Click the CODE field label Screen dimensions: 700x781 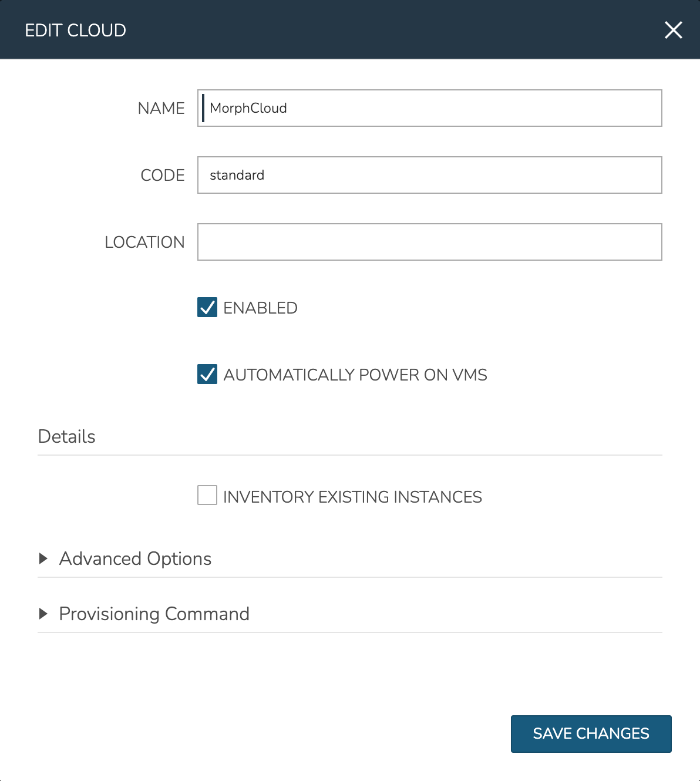coord(163,175)
